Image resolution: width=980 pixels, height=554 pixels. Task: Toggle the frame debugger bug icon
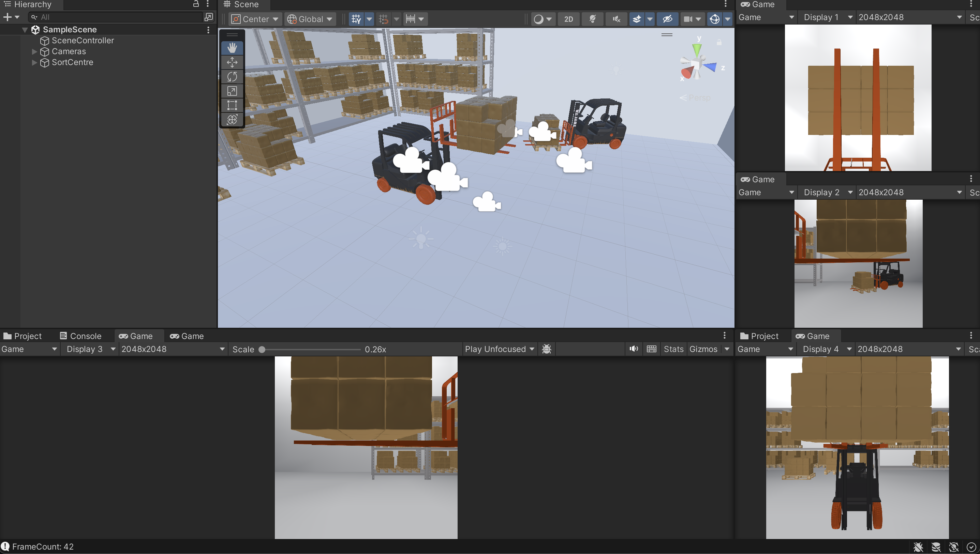[547, 349]
